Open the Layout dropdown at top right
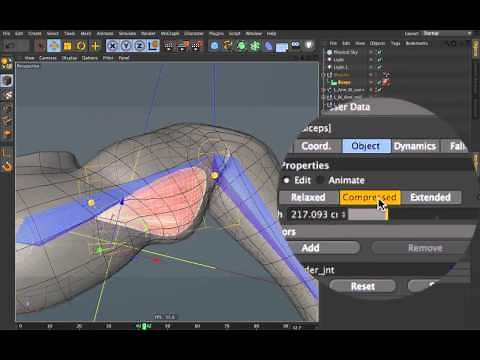 coord(447,33)
